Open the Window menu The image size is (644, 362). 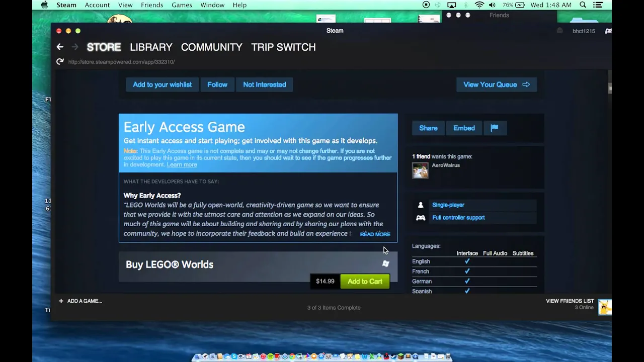click(212, 5)
